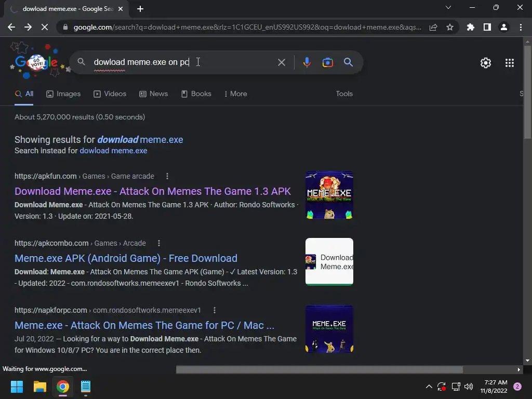
Task: View site information lock icon
Action: 65,27
